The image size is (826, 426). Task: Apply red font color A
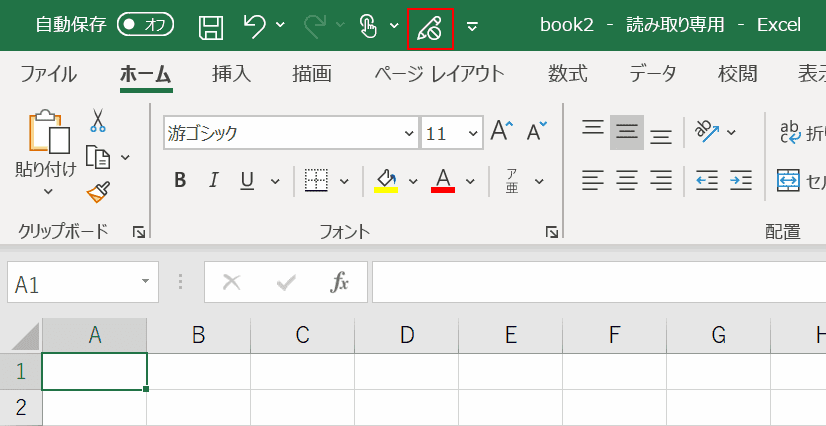(443, 181)
